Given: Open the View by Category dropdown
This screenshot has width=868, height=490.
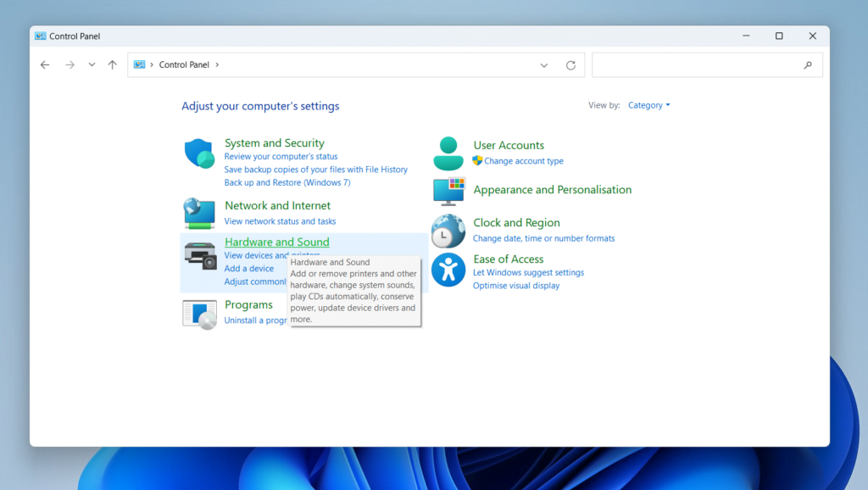Looking at the screenshot, I should point(648,106).
